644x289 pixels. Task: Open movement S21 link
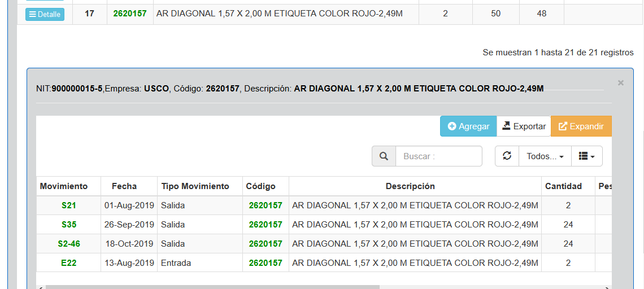point(69,205)
